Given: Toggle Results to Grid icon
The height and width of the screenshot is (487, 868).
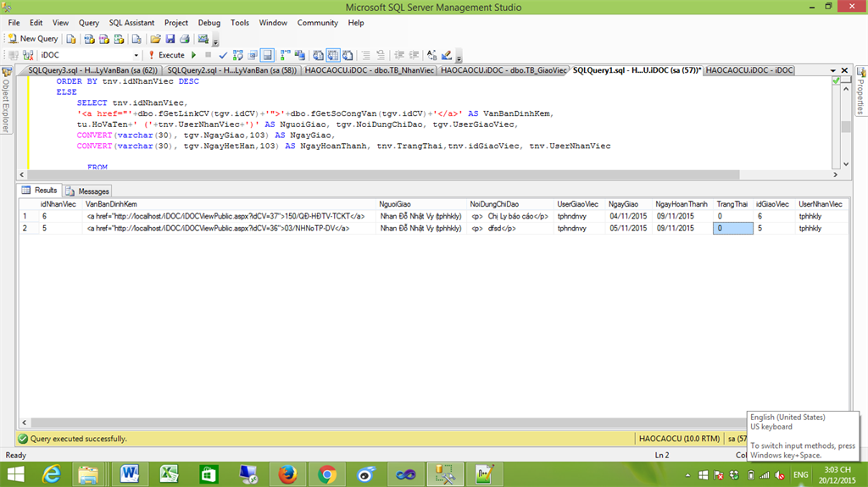Looking at the screenshot, I should pyautogui.click(x=332, y=55).
